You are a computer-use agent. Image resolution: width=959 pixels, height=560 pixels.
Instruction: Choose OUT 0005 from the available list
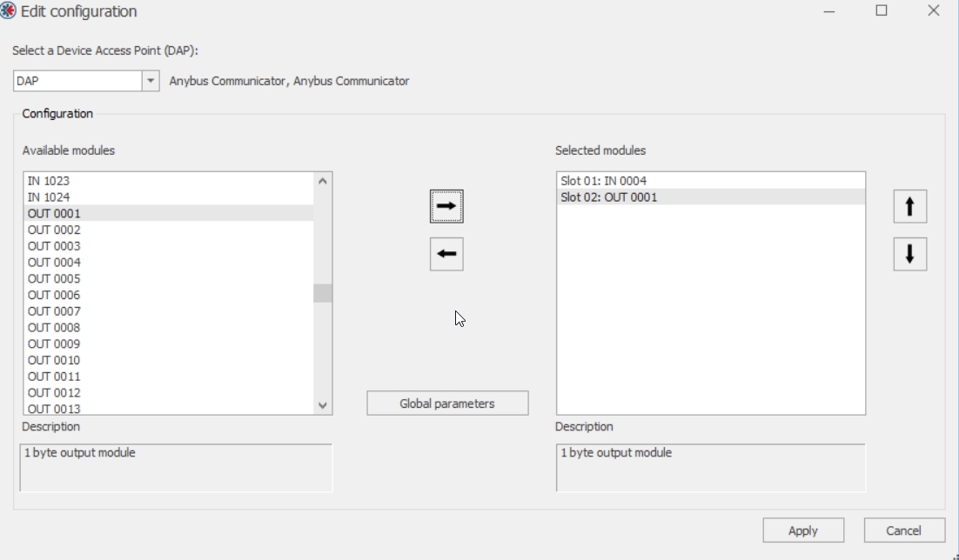(x=54, y=278)
